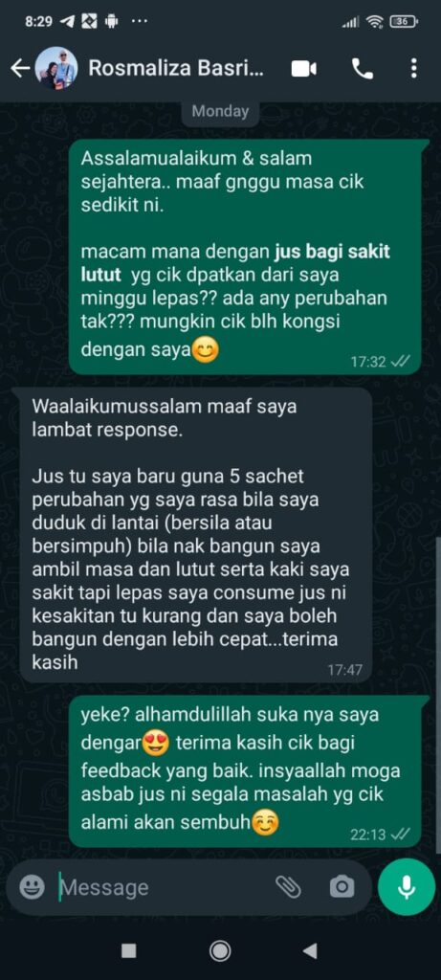Image resolution: width=441 pixels, height=980 pixels.
Task: Tap the back arrow in chat header
Action: click(x=19, y=69)
